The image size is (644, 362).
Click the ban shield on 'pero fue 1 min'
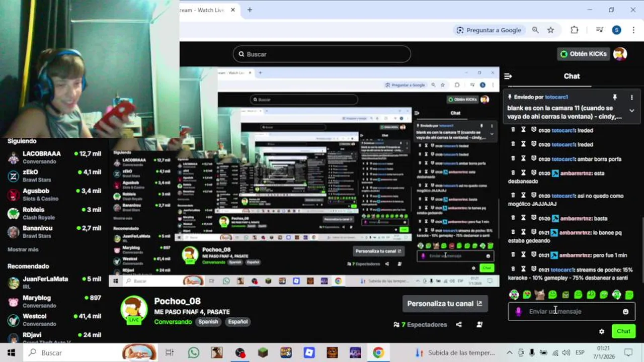(x=534, y=255)
